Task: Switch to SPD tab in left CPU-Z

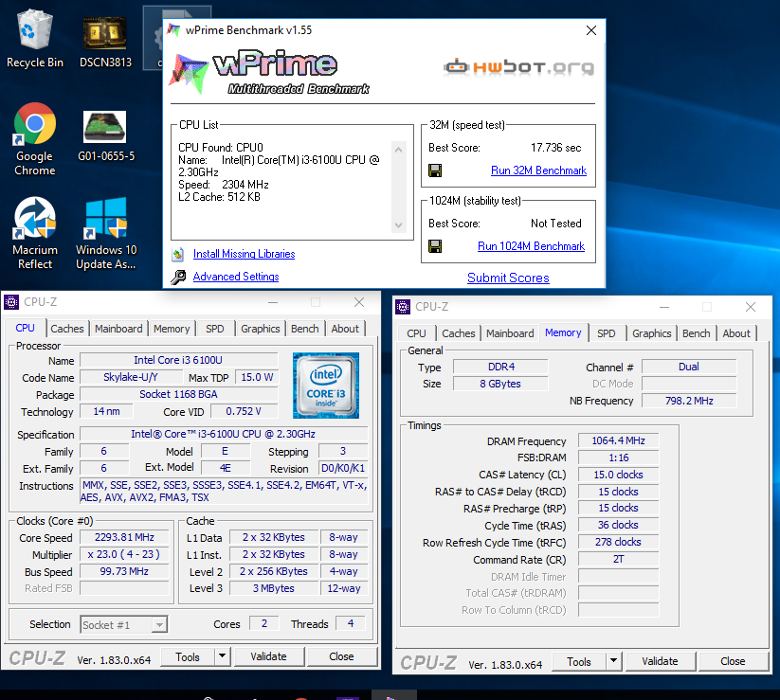Action: tap(215, 329)
